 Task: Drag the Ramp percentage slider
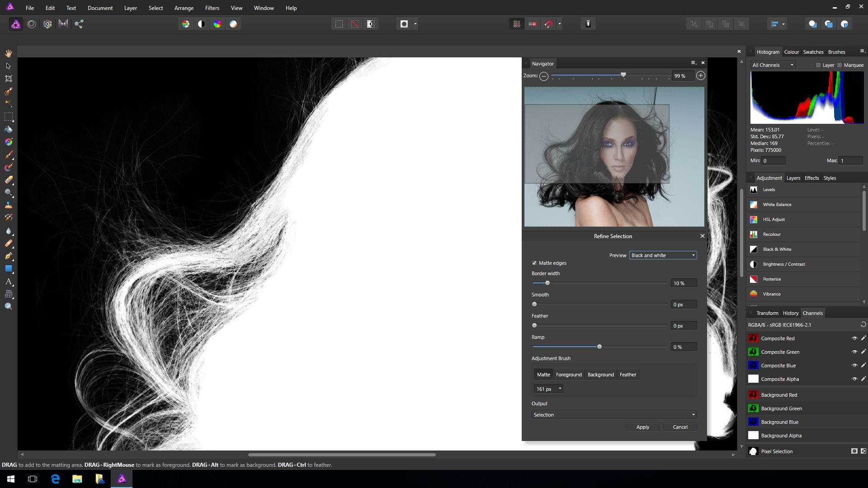pos(599,347)
